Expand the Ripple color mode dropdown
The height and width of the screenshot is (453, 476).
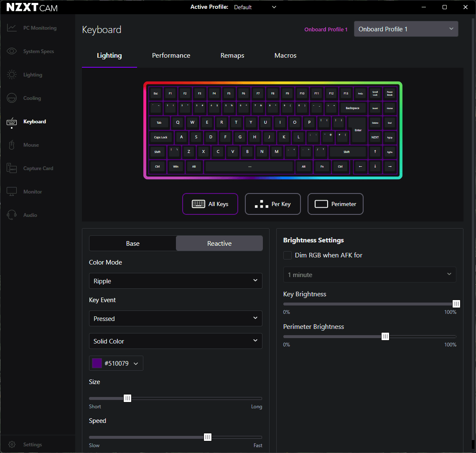(x=176, y=281)
